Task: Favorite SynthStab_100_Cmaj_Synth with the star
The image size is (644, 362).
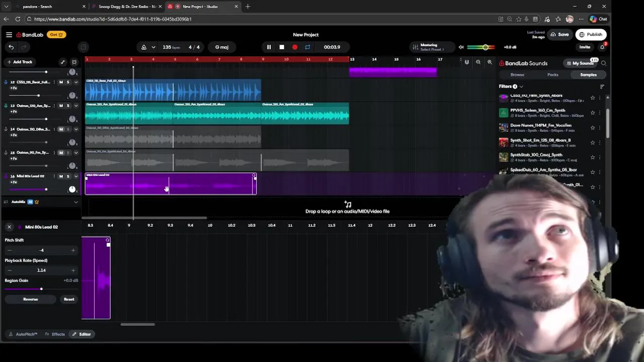Action: [x=593, y=157]
